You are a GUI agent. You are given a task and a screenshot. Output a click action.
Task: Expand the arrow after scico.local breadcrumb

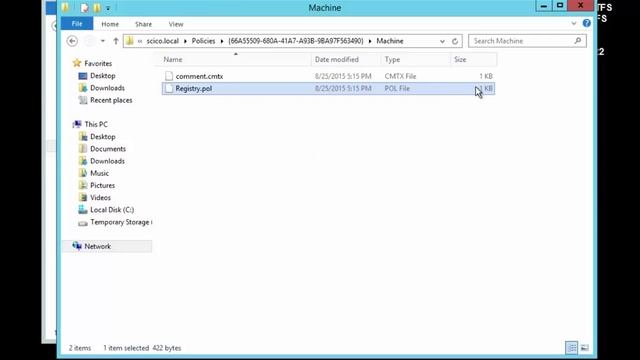[x=185, y=41]
